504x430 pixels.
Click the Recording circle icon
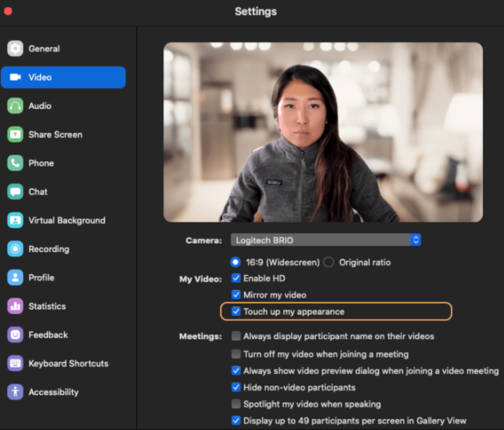tap(15, 249)
